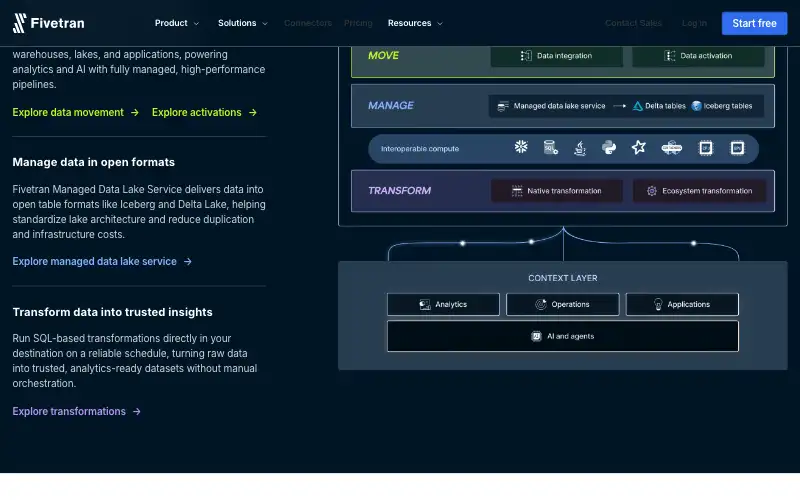
Task: Click Manage data in open formats heading
Action: click(93, 162)
